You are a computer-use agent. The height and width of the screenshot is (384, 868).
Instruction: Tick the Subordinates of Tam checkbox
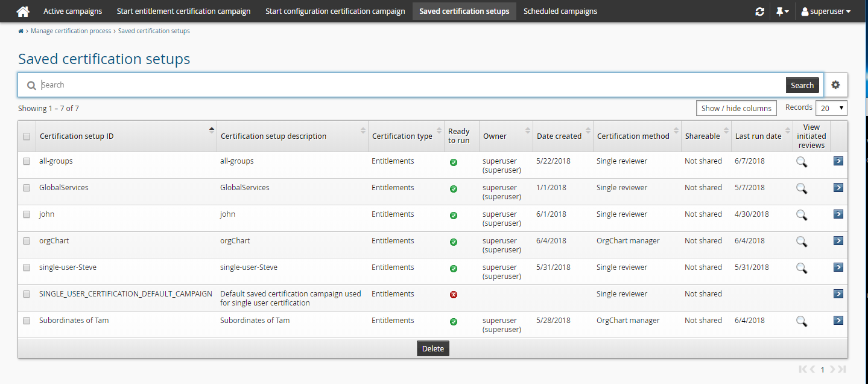(x=27, y=321)
